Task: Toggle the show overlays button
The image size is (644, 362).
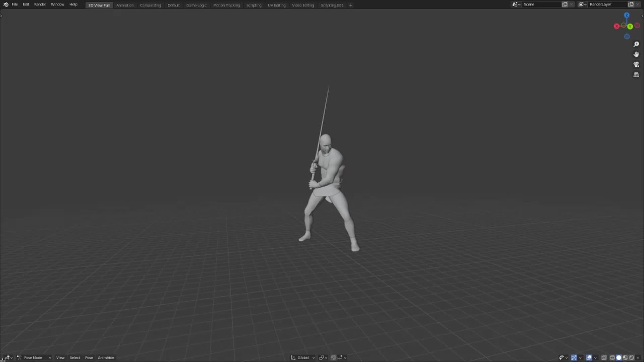Action: coord(589,358)
